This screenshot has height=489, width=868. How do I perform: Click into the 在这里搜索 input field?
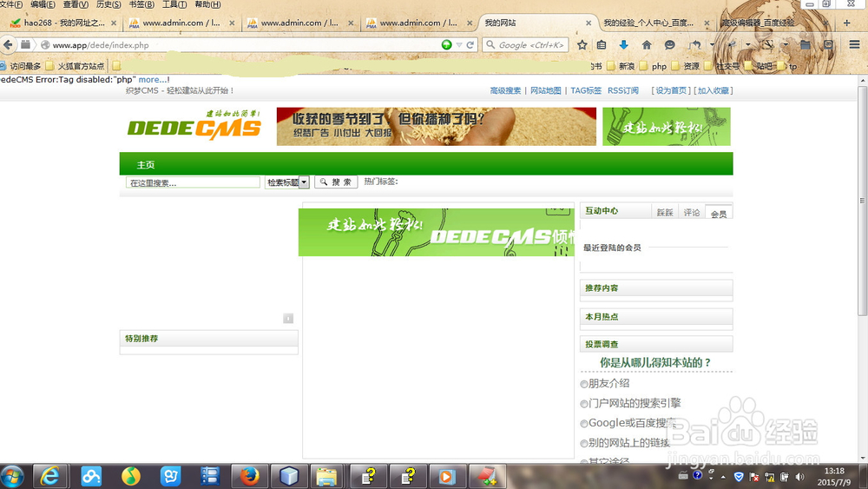[x=193, y=182]
